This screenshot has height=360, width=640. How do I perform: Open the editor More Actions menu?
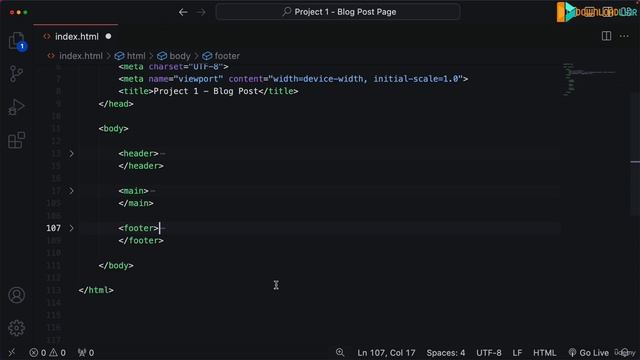(x=624, y=36)
